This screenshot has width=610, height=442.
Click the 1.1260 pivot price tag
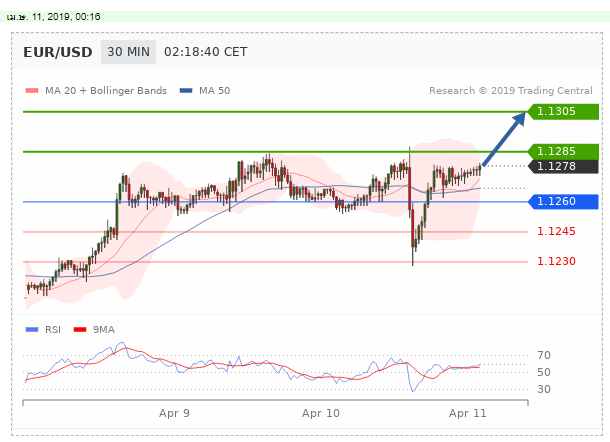click(563, 201)
